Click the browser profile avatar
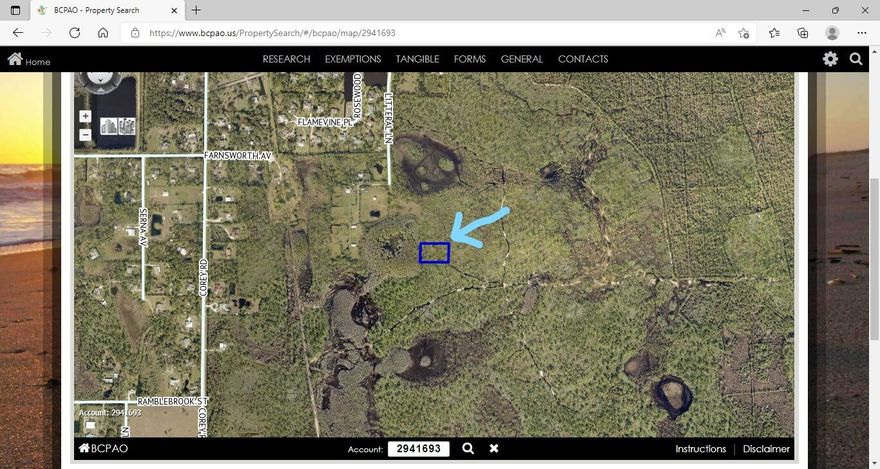The image size is (880, 469). coord(832,33)
